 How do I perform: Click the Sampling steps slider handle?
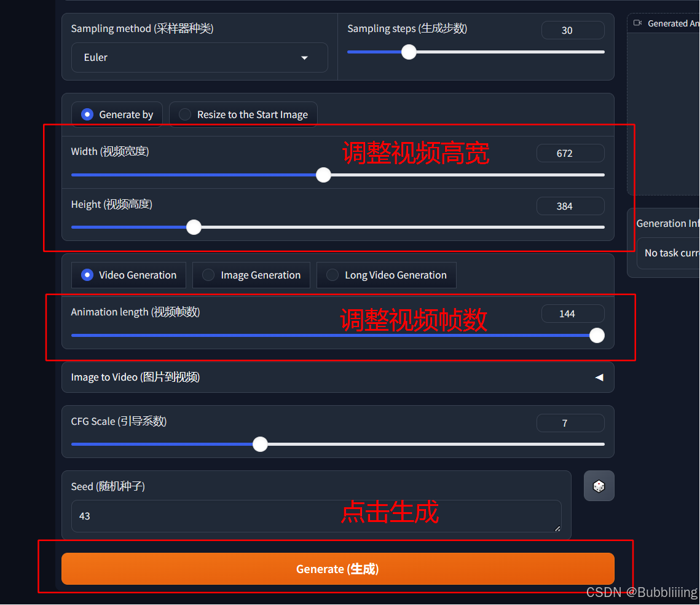409,52
